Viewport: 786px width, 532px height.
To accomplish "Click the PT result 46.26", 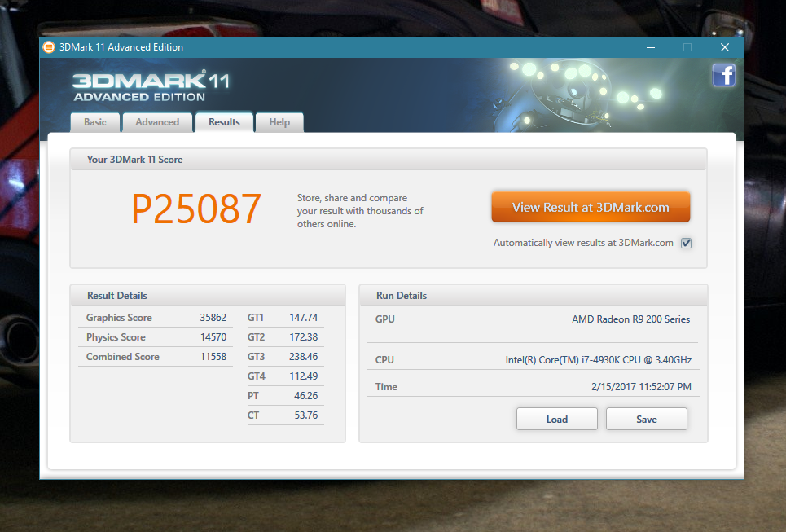I will (x=305, y=396).
